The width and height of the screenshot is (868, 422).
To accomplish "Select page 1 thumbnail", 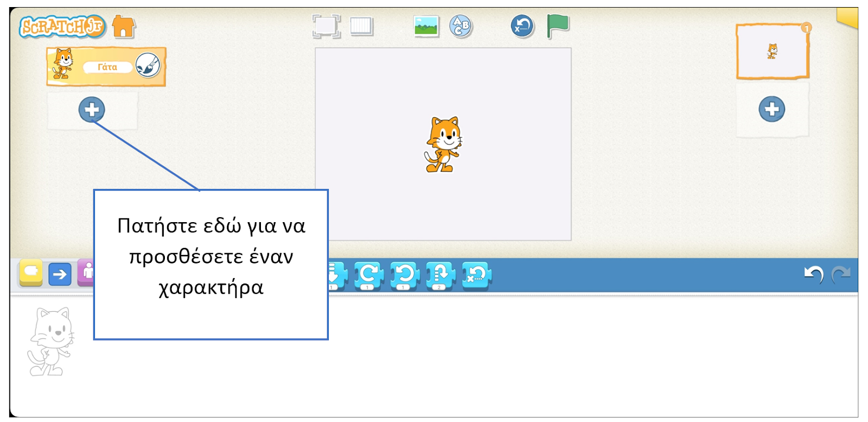I will [x=773, y=52].
